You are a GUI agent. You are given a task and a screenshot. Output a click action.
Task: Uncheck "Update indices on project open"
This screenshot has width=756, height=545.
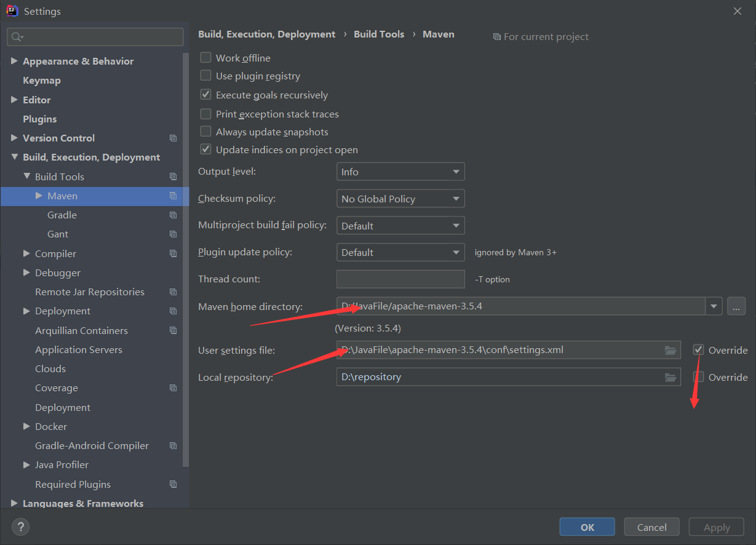205,149
